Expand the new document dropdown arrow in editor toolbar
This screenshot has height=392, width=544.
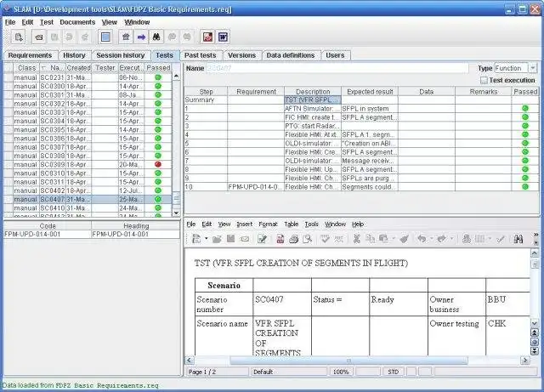[x=205, y=239]
